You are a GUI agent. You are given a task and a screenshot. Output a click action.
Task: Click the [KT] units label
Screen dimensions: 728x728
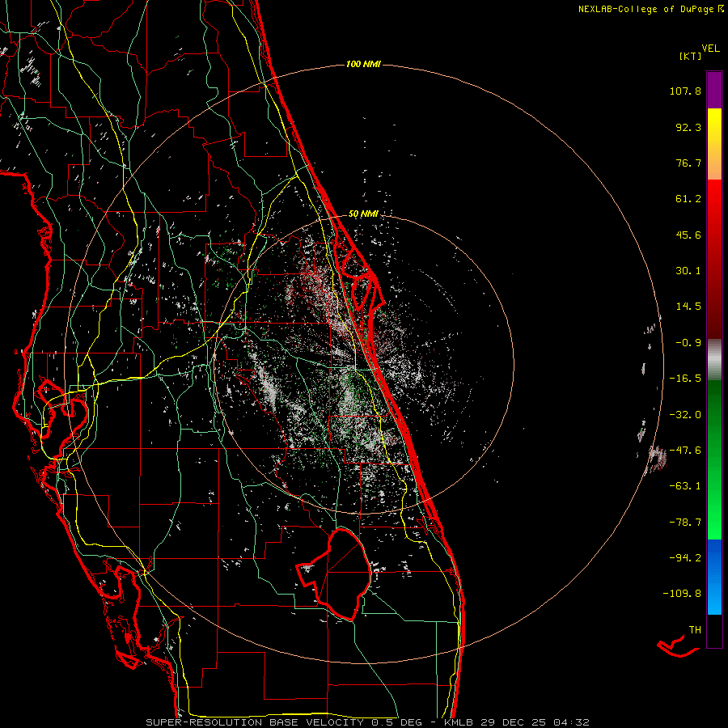[x=690, y=56]
